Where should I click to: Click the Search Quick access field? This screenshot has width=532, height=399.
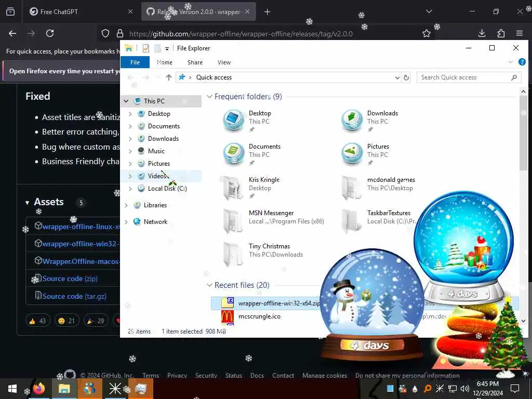coord(469,77)
